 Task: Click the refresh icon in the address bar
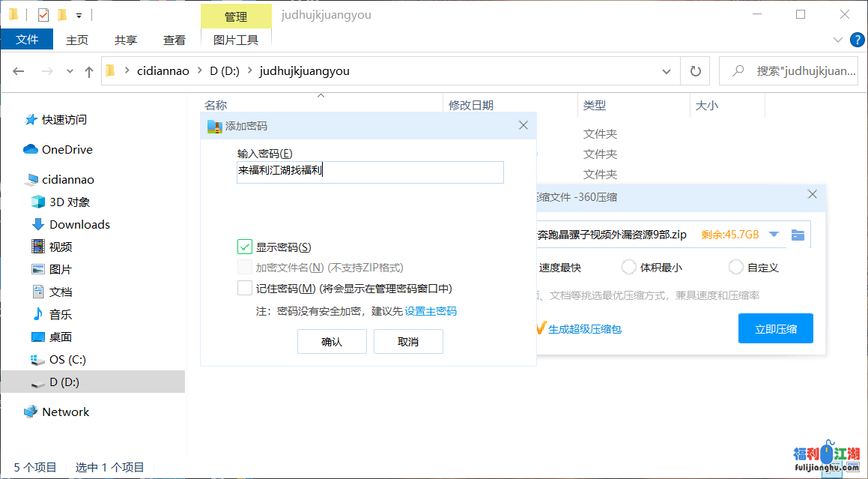point(695,70)
